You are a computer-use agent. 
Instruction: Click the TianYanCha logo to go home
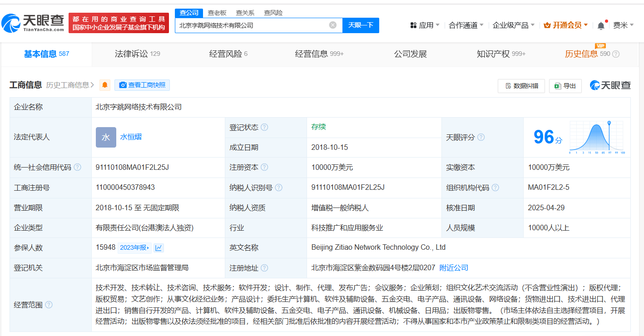[x=33, y=23]
